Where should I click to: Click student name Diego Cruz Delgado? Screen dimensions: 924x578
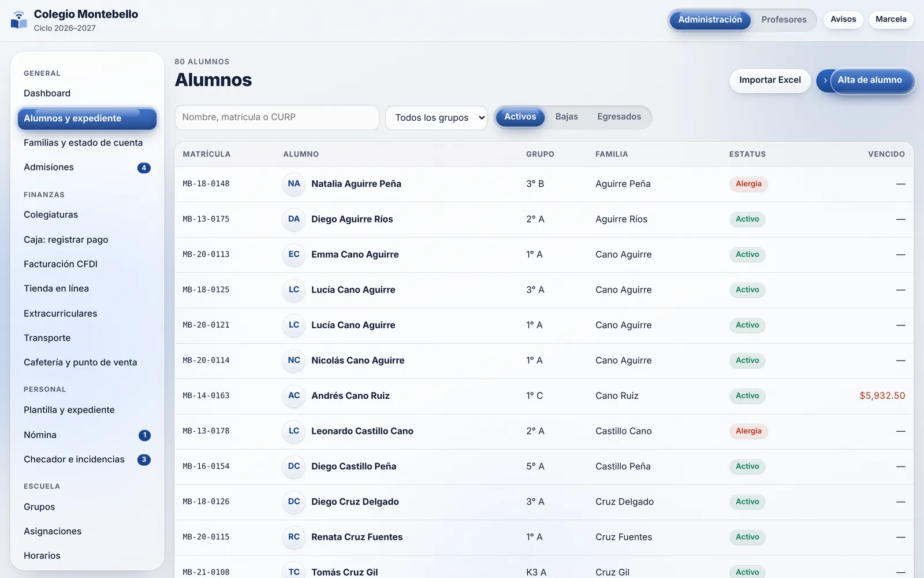[x=355, y=502]
